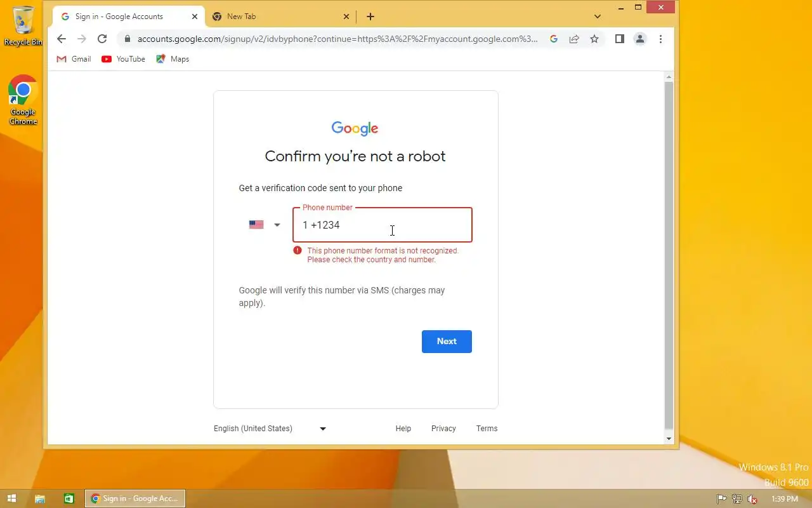Image resolution: width=812 pixels, height=508 pixels.
Task: Close the Sign in - Google Accounts tab
Action: click(195, 17)
